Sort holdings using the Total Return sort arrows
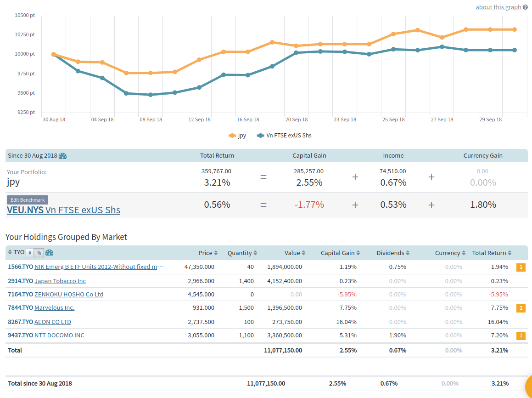This screenshot has width=532, height=398. click(510, 253)
